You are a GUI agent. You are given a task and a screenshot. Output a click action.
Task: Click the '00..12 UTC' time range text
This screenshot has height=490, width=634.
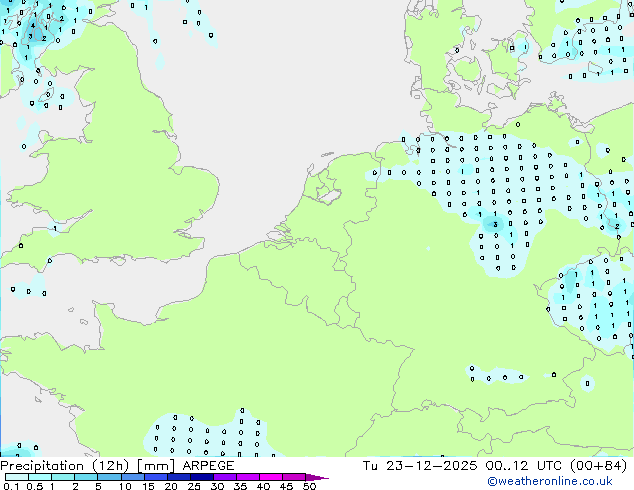524,466
